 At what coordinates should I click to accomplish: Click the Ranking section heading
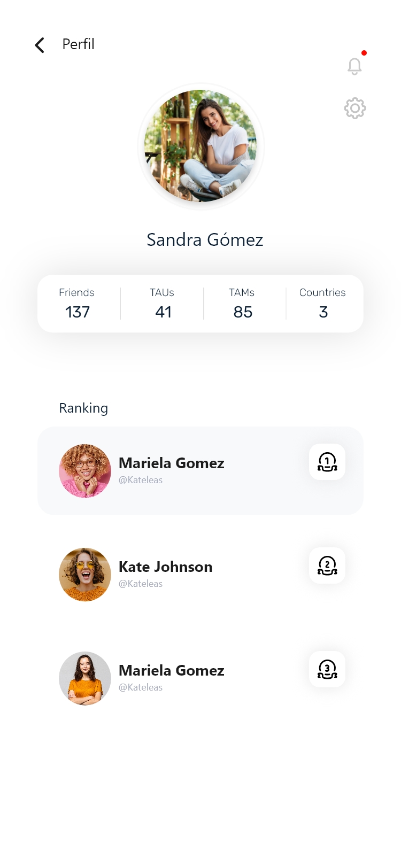click(x=83, y=408)
